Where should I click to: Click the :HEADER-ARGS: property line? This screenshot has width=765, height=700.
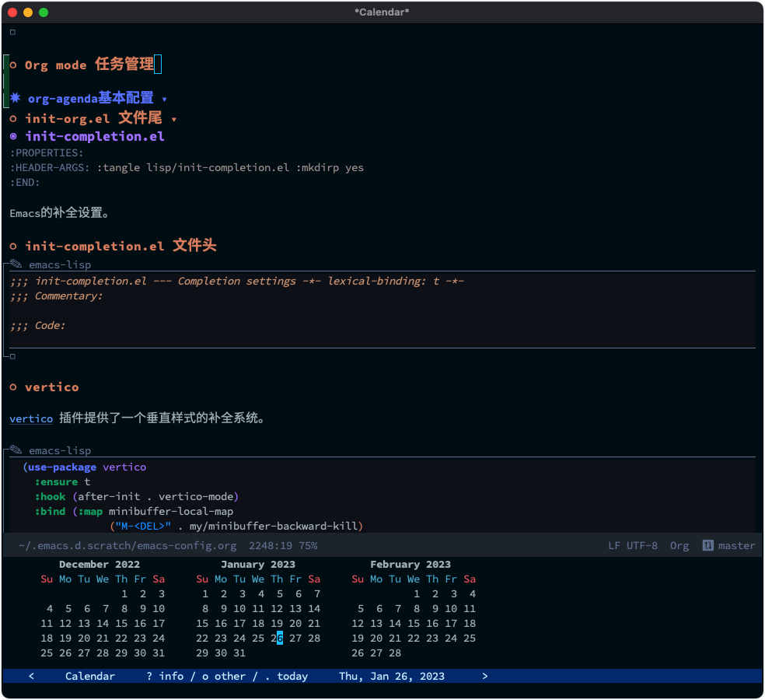[x=187, y=167]
